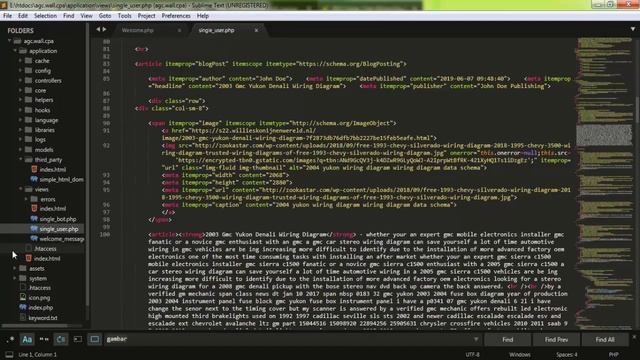Open the PHP syntax selector
This screenshot has width=640, height=360.
click(x=614, y=354)
